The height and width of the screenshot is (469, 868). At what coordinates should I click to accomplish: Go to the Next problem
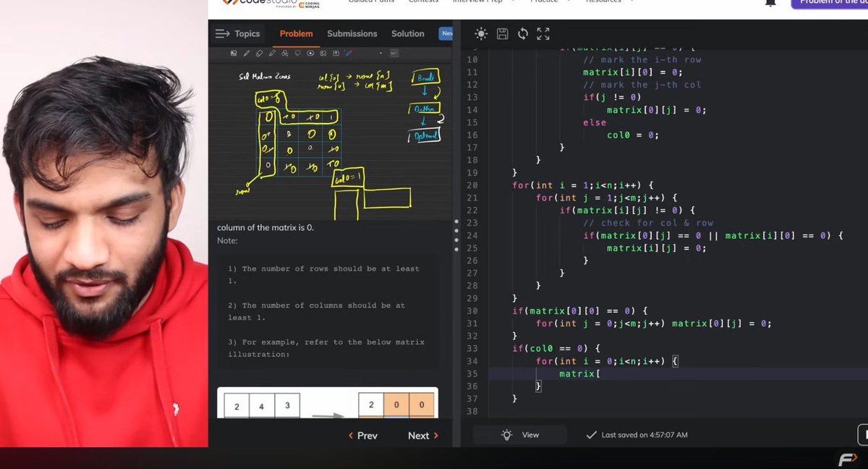point(423,436)
